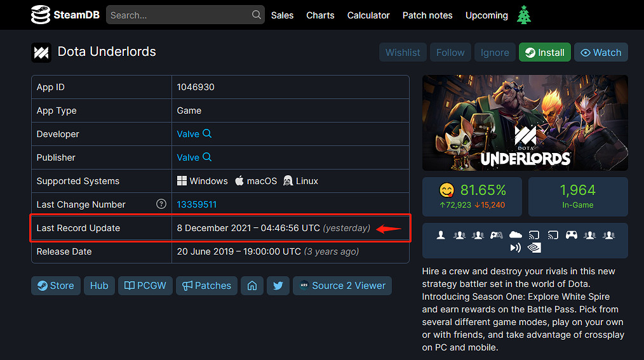Viewport: 644px width, 360px height.
Task: Open the Source 2 Viewer button
Action: 342,286
